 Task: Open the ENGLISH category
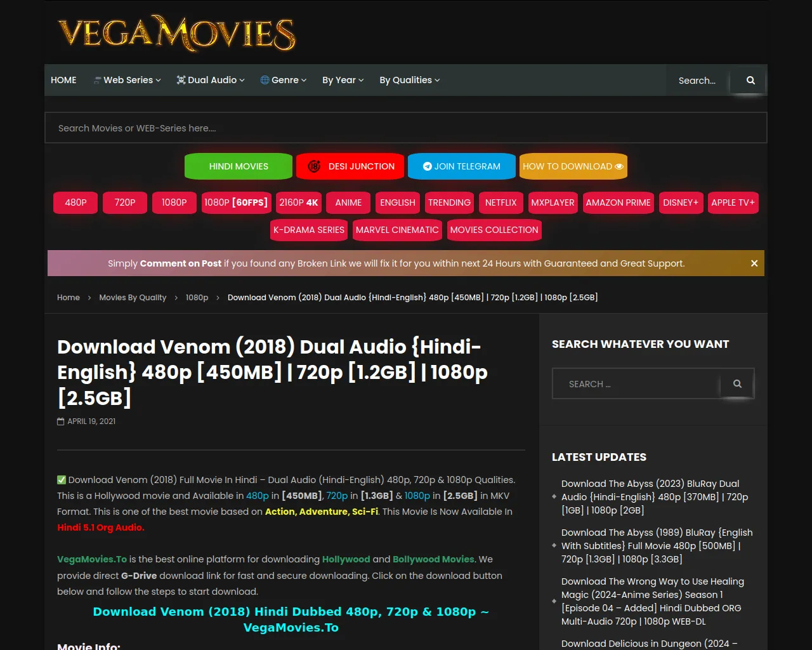coord(398,202)
